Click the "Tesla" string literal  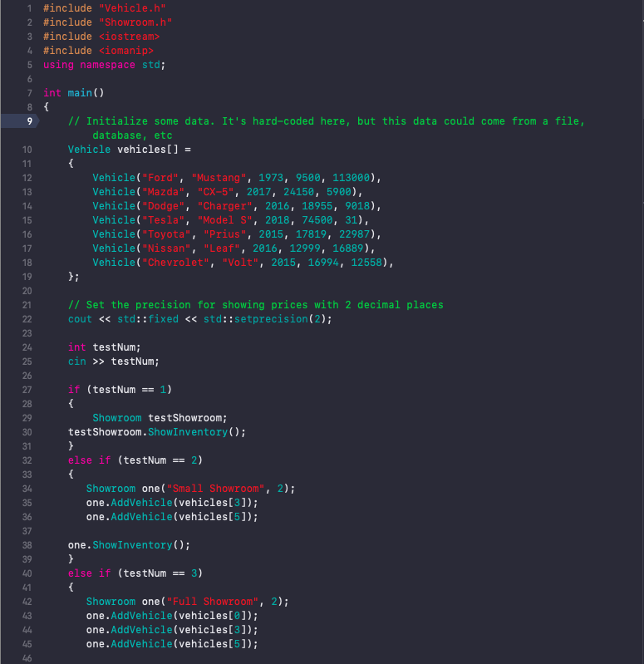pyautogui.click(x=163, y=220)
